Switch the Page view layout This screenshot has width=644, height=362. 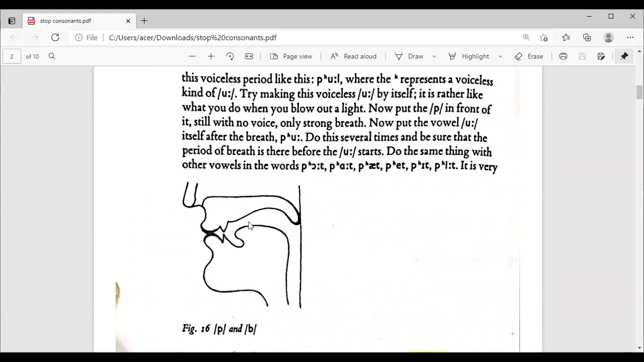pyautogui.click(x=291, y=56)
